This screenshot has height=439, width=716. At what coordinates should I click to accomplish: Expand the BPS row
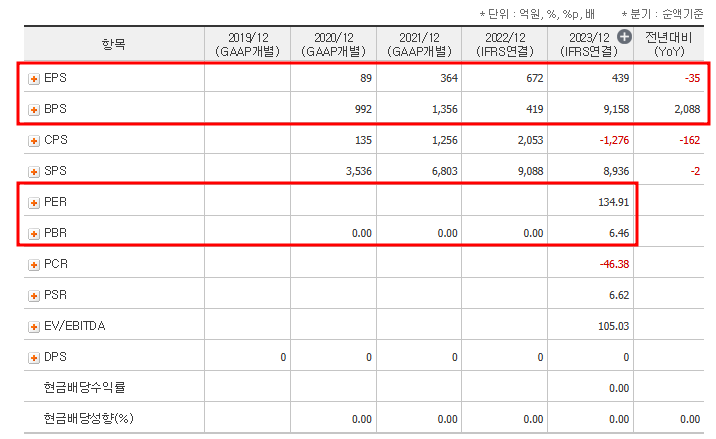[34, 110]
